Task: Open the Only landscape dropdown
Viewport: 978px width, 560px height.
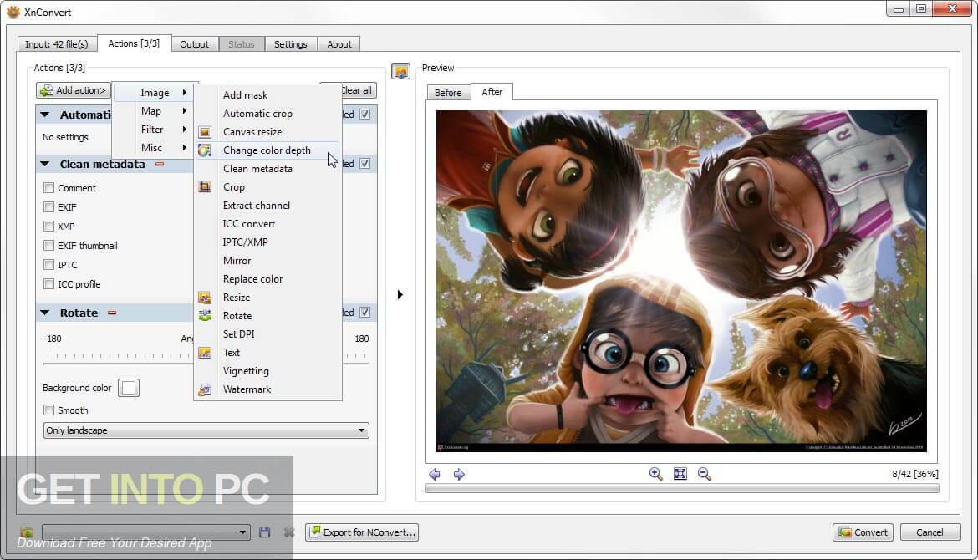Action: pyautogui.click(x=206, y=430)
